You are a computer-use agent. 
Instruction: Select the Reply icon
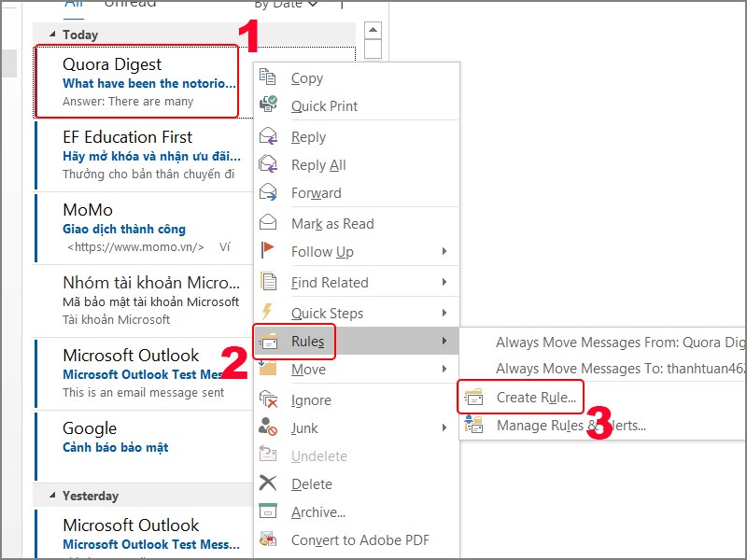coord(269,137)
